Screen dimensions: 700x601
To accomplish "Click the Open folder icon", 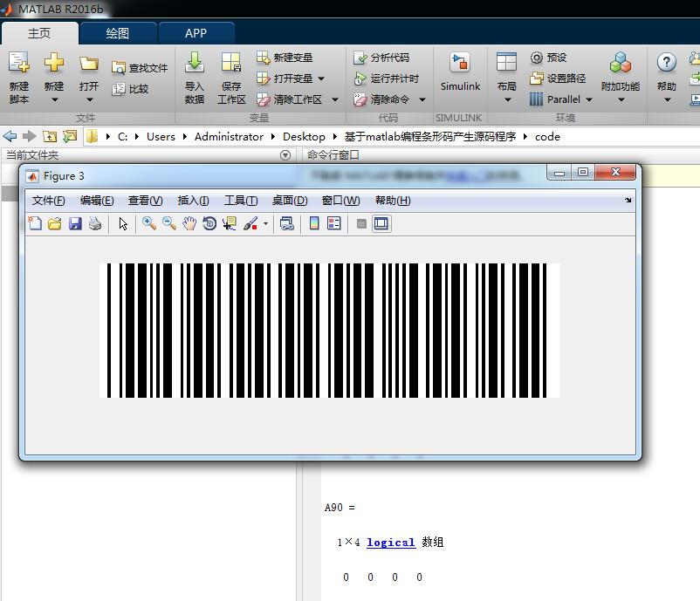I will (88, 64).
